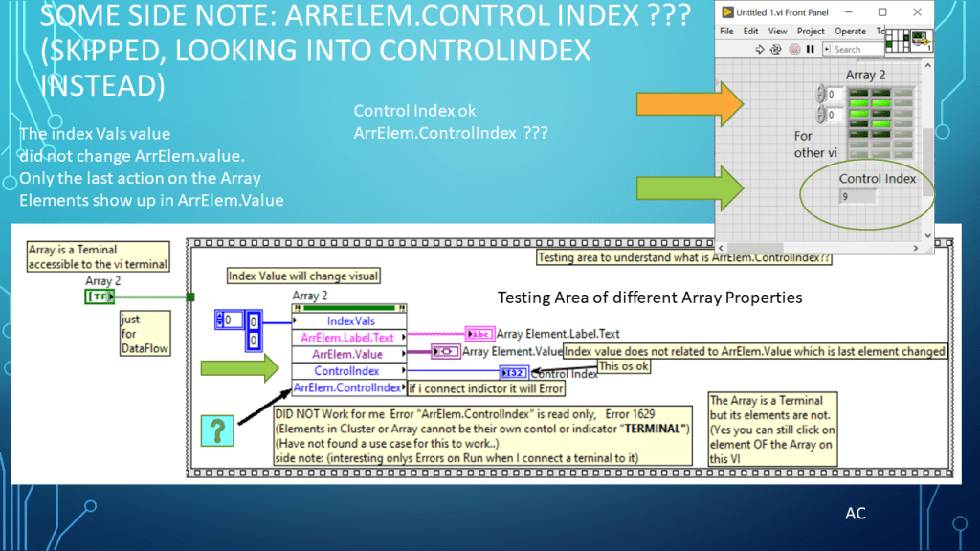Click the Array 2 boolean terminal on diagram
Screen dimensions: 980x551
[x=99, y=298]
